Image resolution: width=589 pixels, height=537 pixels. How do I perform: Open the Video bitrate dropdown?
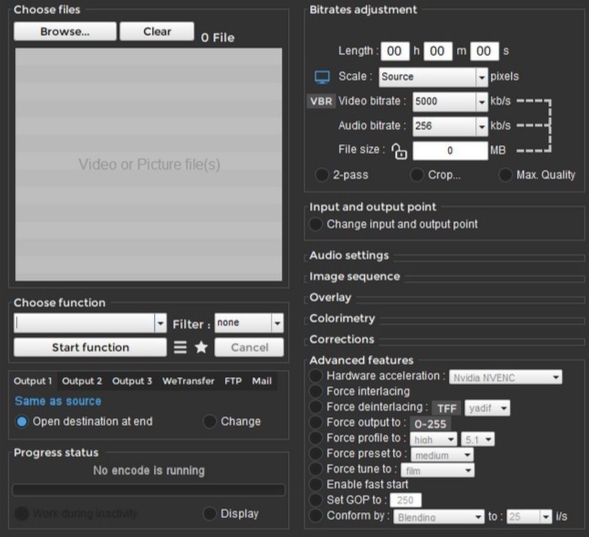pos(450,101)
